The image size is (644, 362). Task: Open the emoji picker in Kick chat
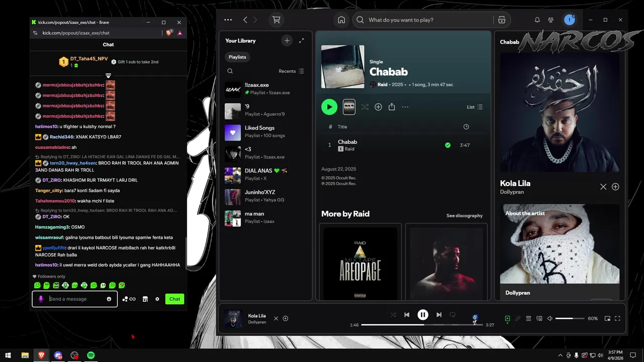tap(109, 299)
